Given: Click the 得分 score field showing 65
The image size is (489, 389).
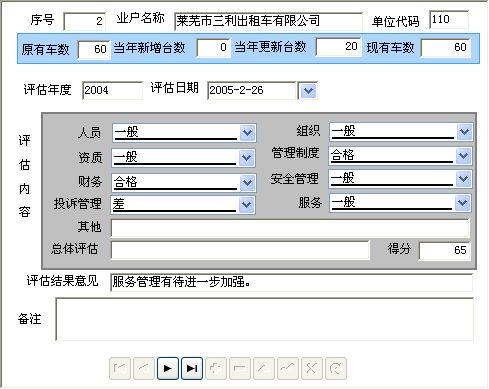Looking at the screenshot, I should pos(445,250).
